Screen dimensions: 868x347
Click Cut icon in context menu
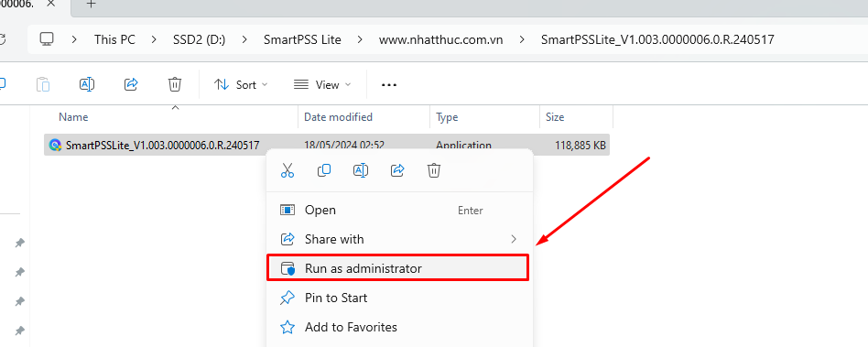pos(288,170)
